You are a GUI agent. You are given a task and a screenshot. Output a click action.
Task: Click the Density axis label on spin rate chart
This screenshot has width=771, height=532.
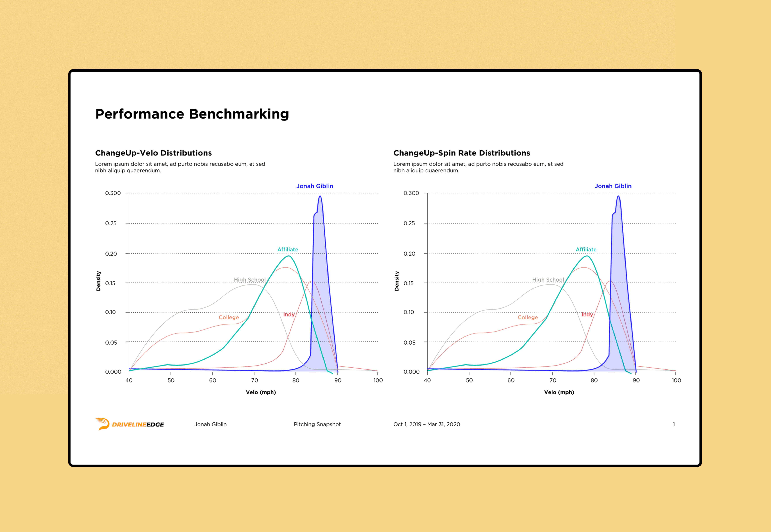(x=396, y=281)
